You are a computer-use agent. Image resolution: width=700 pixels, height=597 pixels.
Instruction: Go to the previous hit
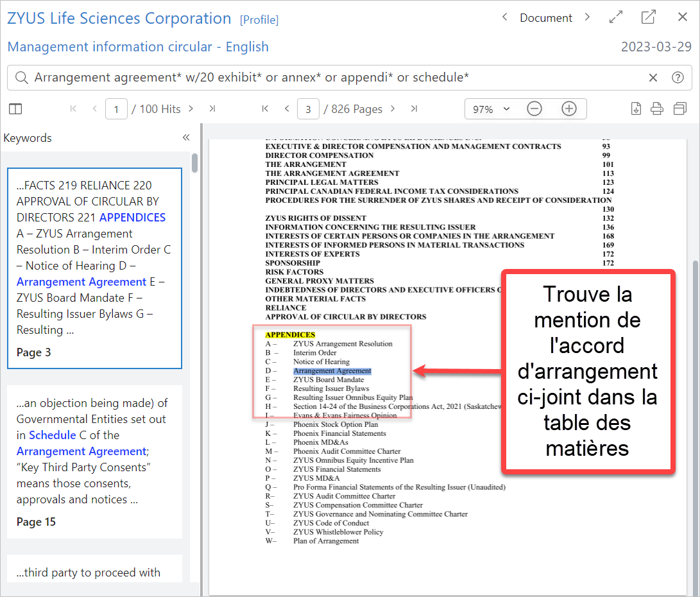(x=95, y=108)
